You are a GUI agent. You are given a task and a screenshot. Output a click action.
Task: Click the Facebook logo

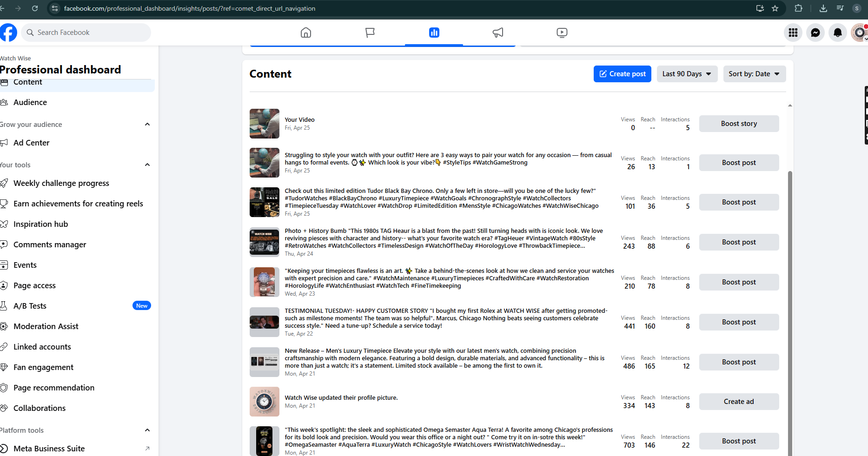[8, 33]
